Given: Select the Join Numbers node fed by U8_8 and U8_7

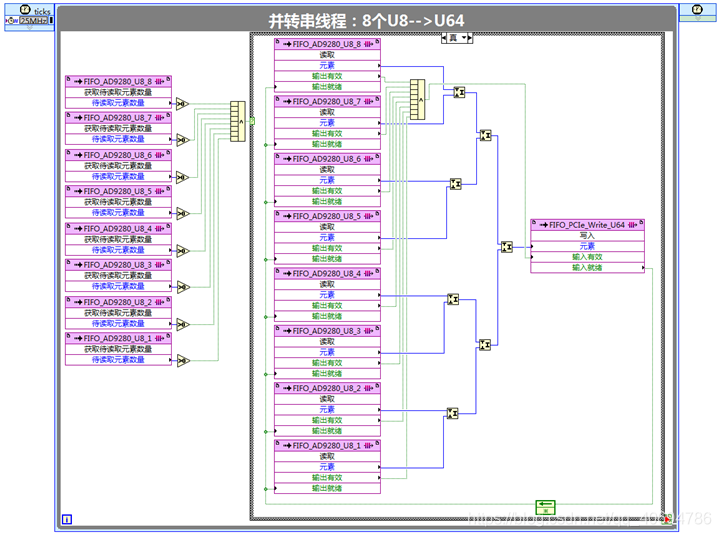Looking at the screenshot, I should pyautogui.click(x=459, y=92).
